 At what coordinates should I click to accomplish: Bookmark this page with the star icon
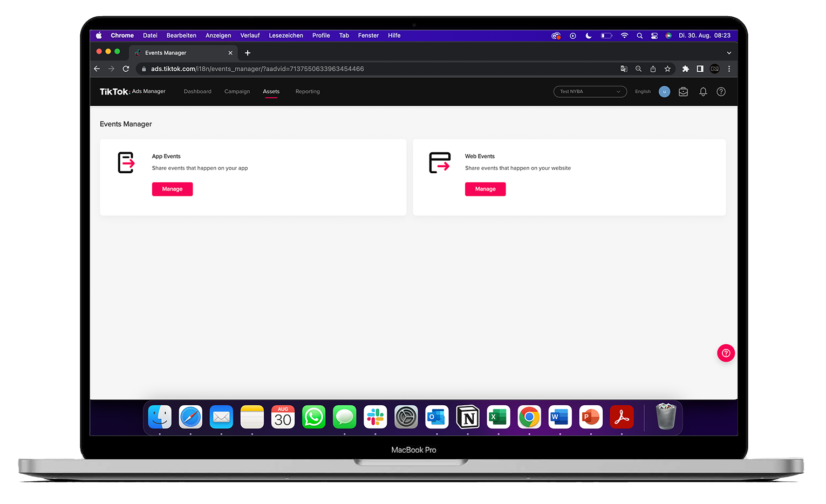click(667, 69)
